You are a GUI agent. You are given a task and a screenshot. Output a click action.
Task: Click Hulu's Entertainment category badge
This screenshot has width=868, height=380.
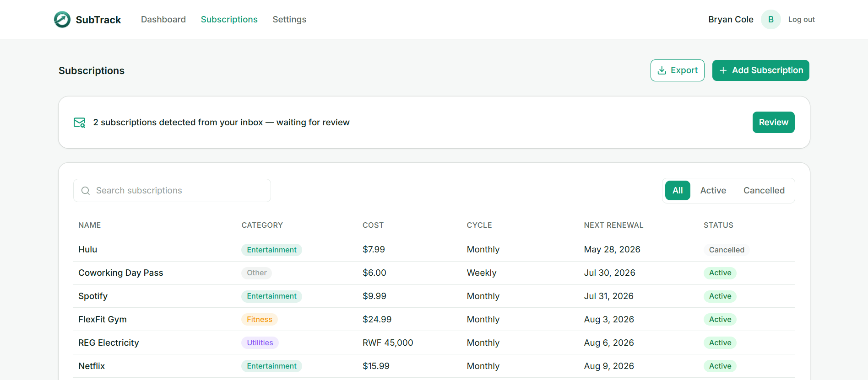click(272, 250)
